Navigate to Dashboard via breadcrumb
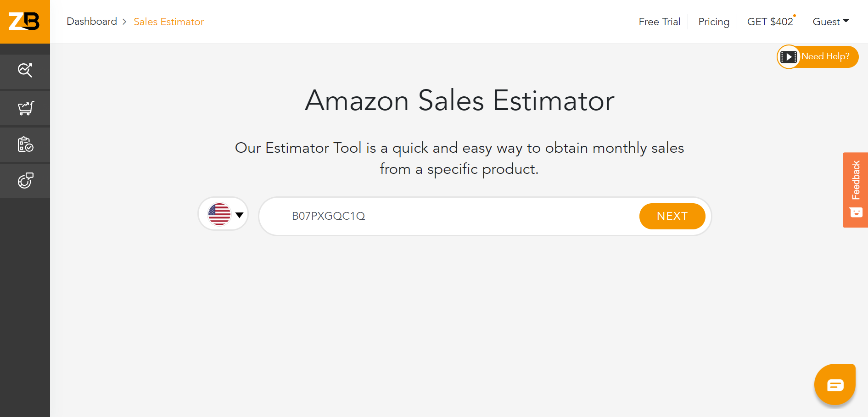Image resolution: width=868 pixels, height=417 pixels. pyautogui.click(x=92, y=21)
